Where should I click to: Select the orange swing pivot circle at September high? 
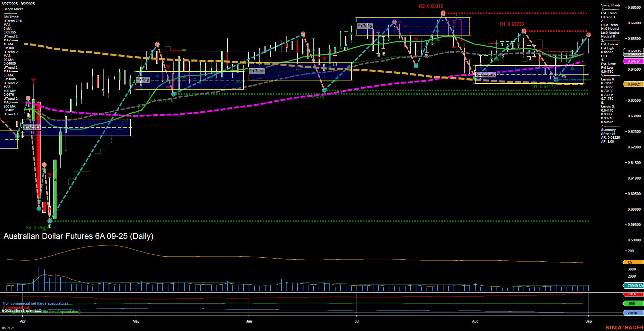pyautogui.click(x=588, y=34)
